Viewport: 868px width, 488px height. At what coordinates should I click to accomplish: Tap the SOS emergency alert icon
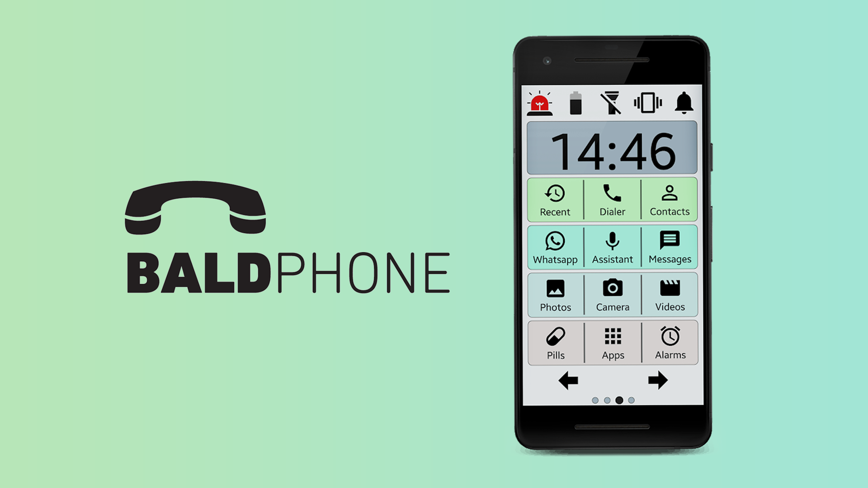point(538,104)
